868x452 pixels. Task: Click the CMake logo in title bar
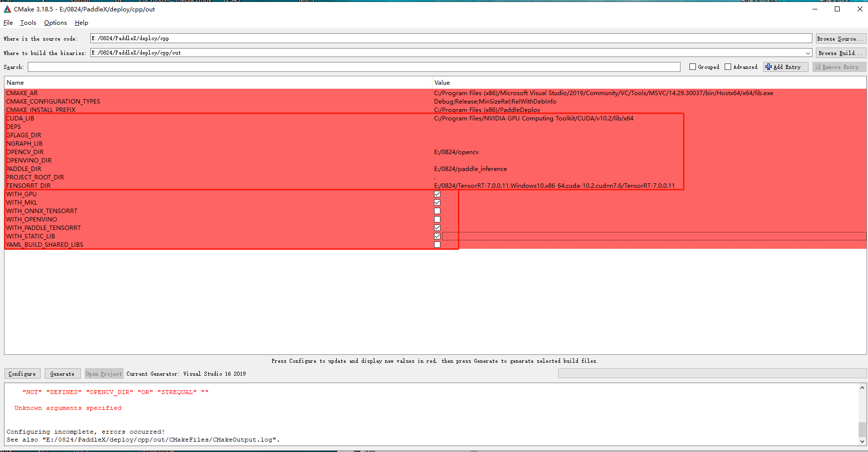pyautogui.click(x=7, y=9)
